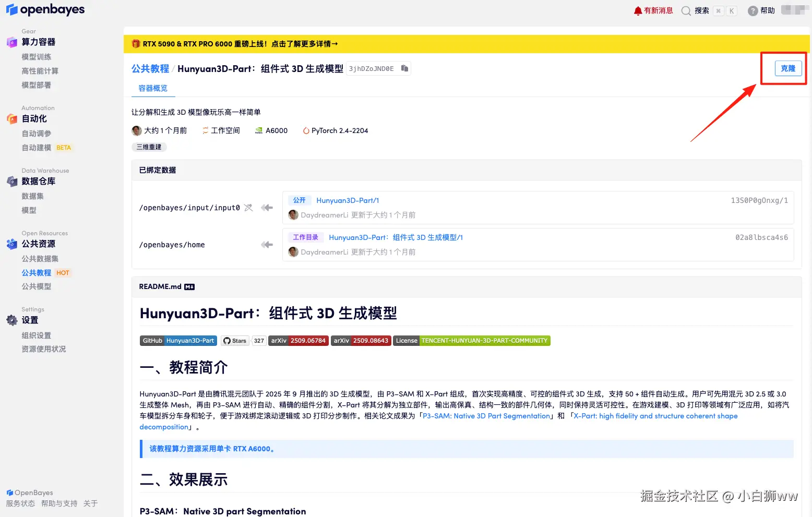Click the 自动化 sidebar icon
Screen dimensions: 812x517
(11, 119)
